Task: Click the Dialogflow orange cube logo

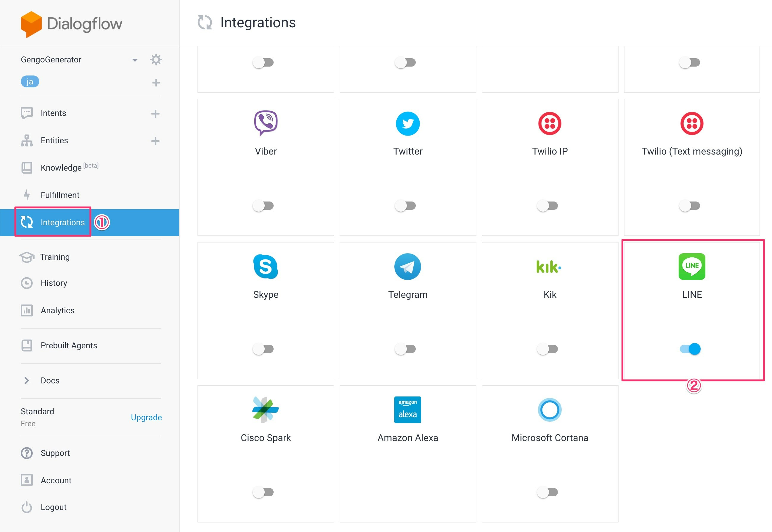Action: pos(31,24)
